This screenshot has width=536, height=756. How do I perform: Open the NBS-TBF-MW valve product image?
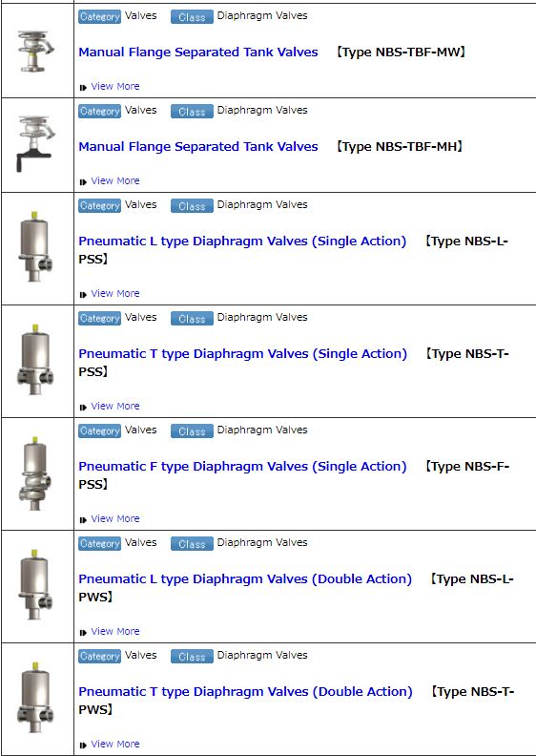(x=35, y=51)
